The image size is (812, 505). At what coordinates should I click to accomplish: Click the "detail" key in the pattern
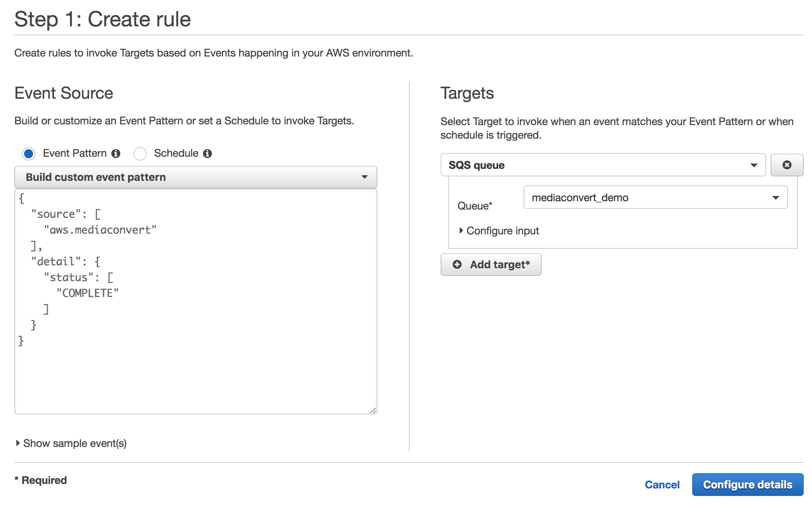click(x=56, y=262)
